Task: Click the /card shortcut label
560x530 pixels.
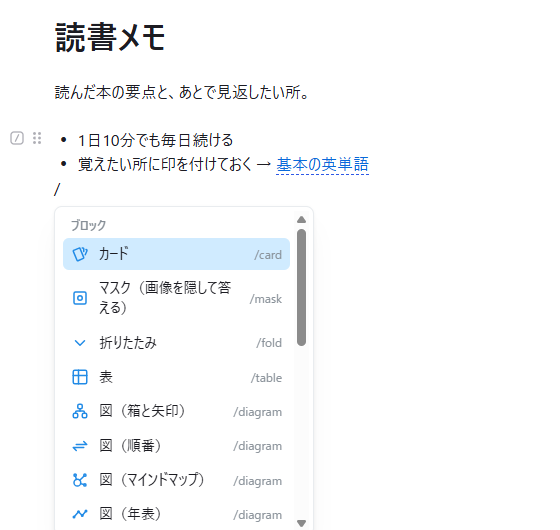Action: pyautogui.click(x=268, y=255)
